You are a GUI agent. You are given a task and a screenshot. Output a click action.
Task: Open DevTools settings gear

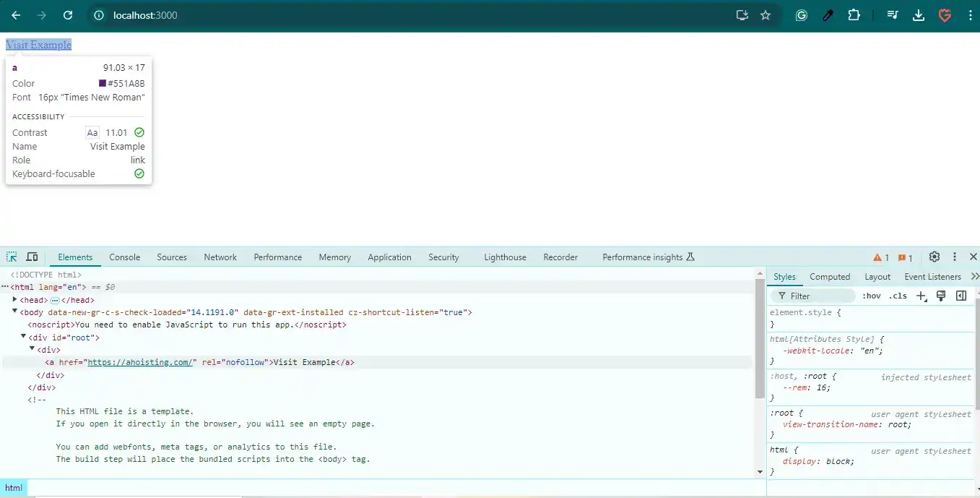pos(935,257)
